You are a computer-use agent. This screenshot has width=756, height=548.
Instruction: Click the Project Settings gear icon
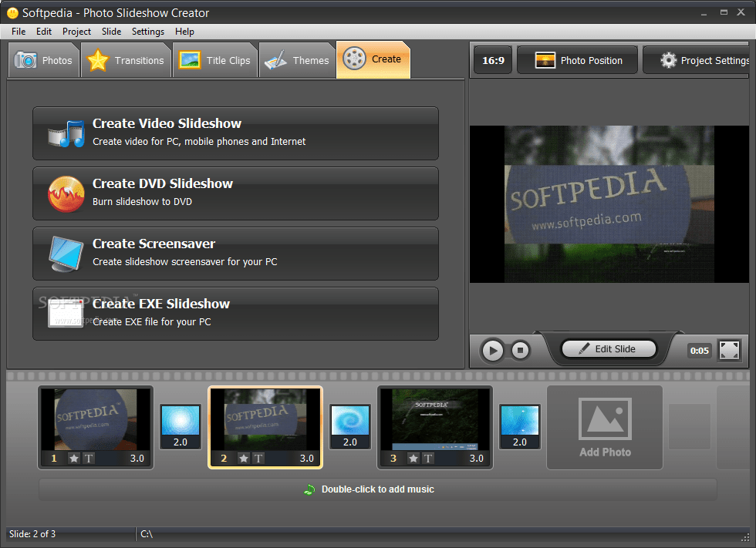(668, 60)
